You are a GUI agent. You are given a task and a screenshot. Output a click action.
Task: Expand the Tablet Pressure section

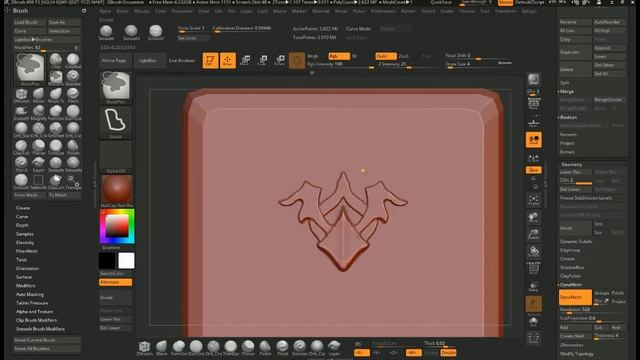pos(32,303)
